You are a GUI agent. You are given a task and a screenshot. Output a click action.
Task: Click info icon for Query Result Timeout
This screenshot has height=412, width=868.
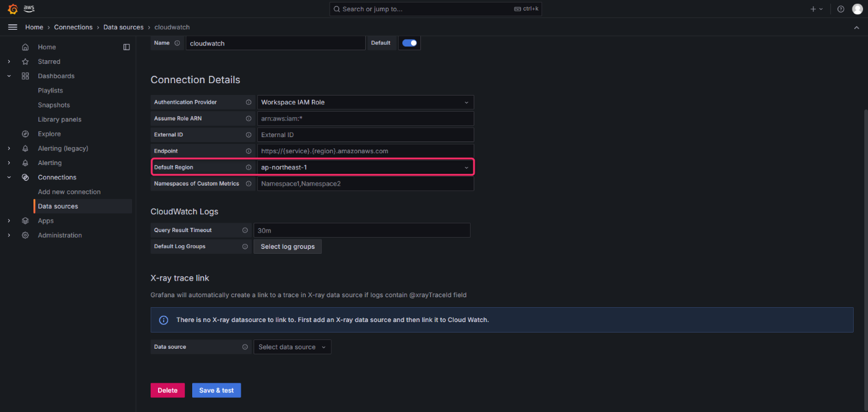[245, 230]
